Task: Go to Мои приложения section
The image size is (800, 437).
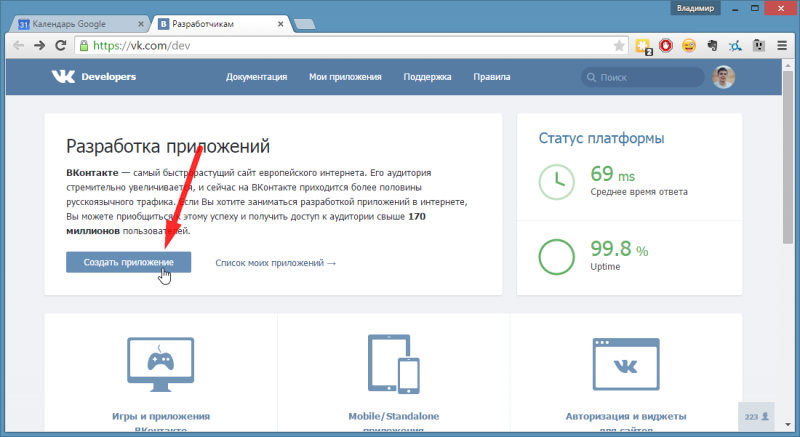Action: point(345,77)
